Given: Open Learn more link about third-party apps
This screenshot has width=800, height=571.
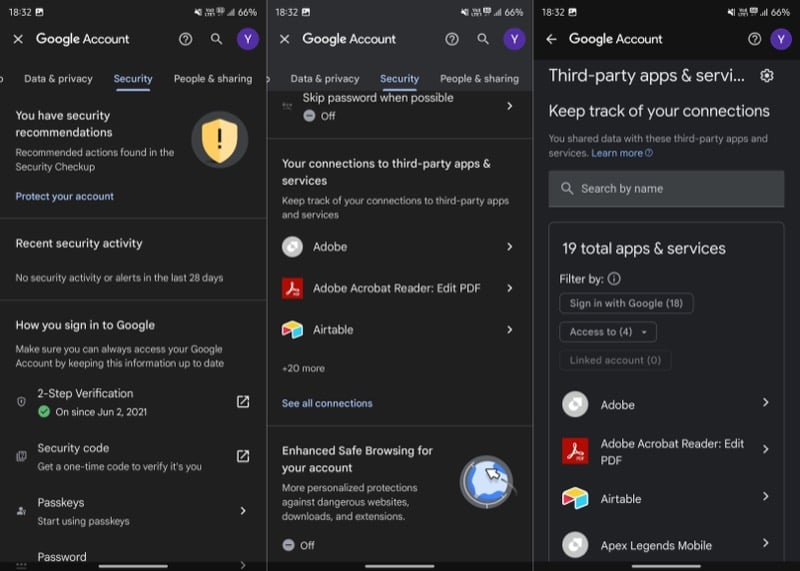Looking at the screenshot, I should (x=621, y=153).
